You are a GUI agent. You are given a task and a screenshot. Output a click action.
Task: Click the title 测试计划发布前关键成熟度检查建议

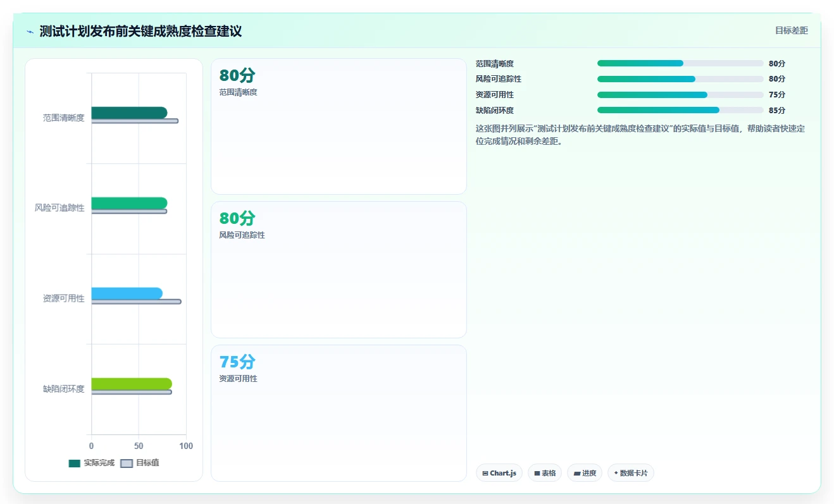(x=140, y=32)
